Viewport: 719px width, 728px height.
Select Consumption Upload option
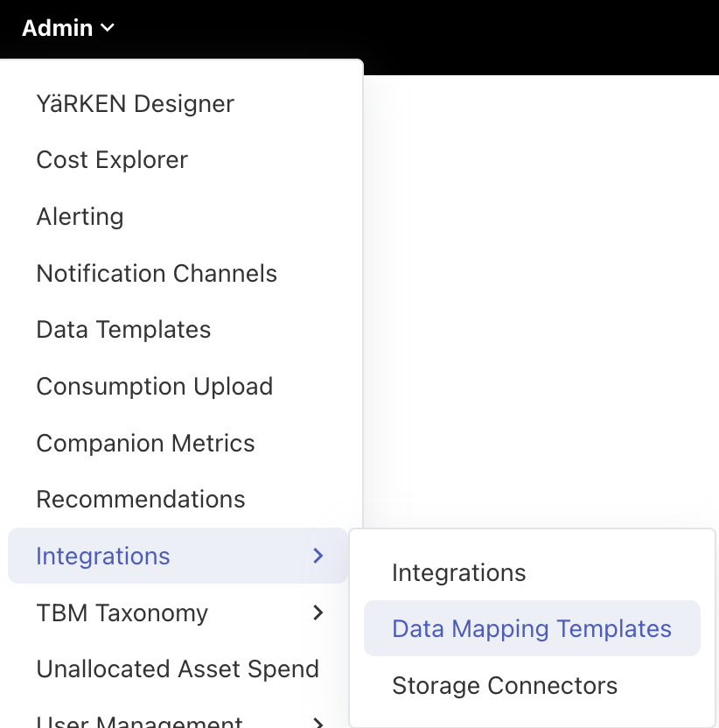[154, 387]
